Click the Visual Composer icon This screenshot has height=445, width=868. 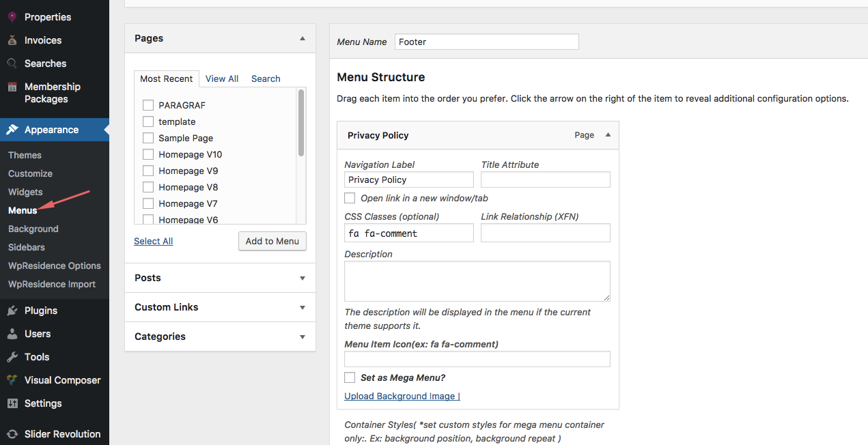12,380
